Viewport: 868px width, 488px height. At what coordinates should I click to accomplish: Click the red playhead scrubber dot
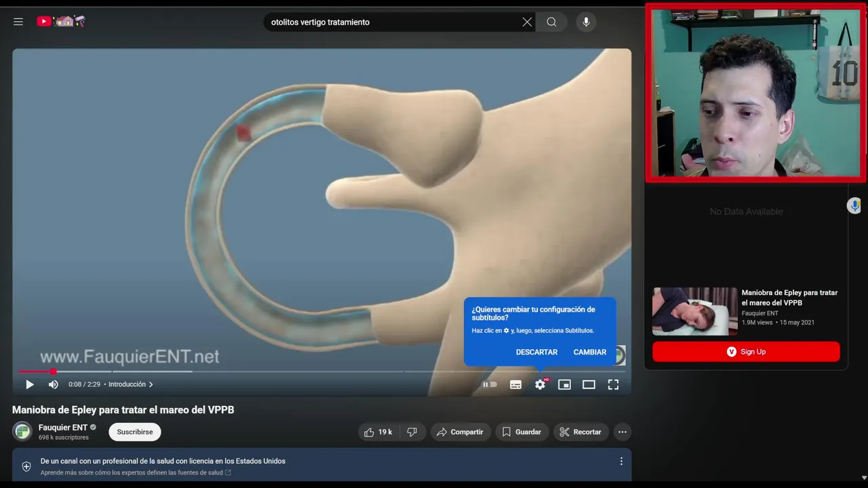[53, 371]
